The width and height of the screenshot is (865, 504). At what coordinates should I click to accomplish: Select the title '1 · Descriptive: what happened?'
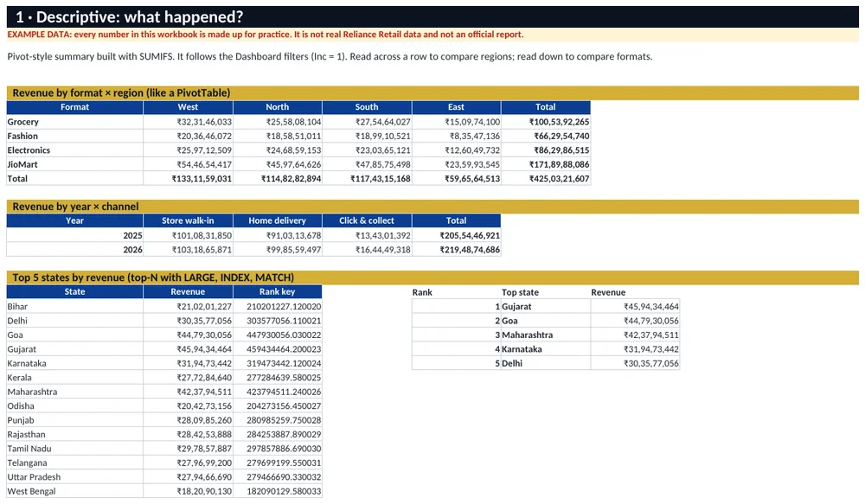(x=129, y=17)
